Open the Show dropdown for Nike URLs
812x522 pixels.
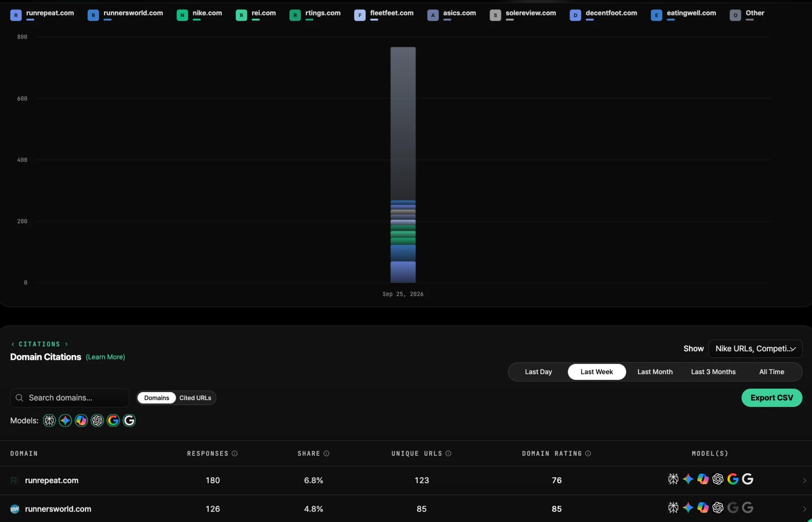(x=755, y=349)
